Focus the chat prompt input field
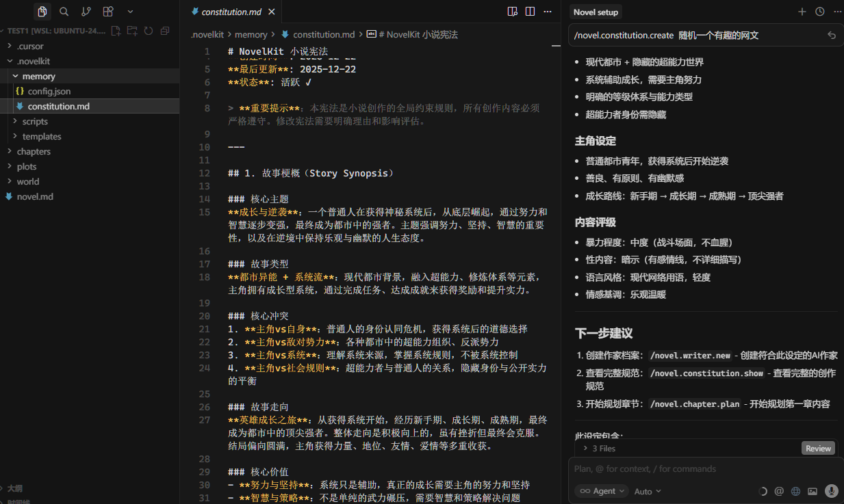 point(704,469)
